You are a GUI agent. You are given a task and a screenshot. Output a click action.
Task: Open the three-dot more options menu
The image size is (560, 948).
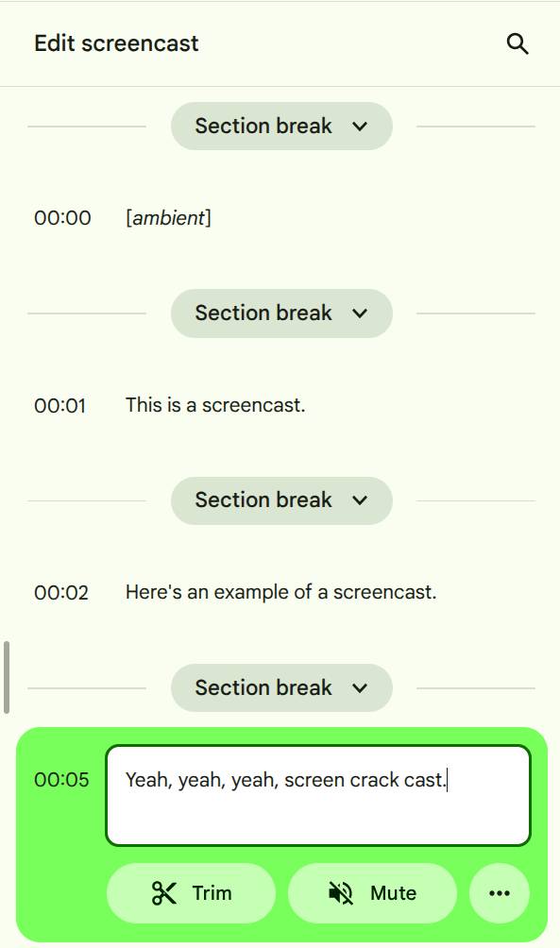click(499, 892)
